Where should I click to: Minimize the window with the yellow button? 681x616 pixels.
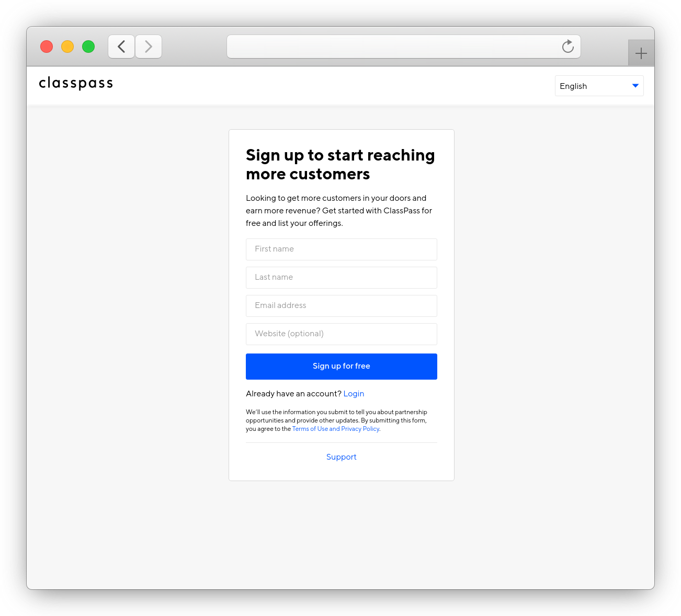(67, 47)
